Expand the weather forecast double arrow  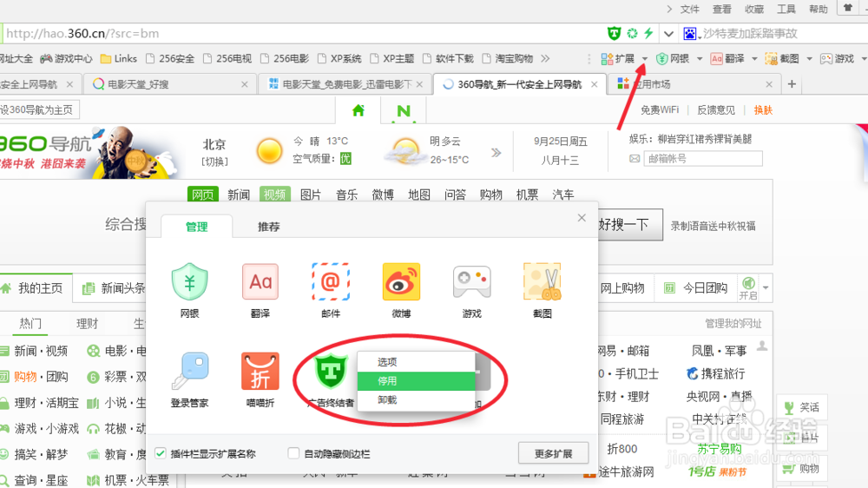(x=496, y=152)
